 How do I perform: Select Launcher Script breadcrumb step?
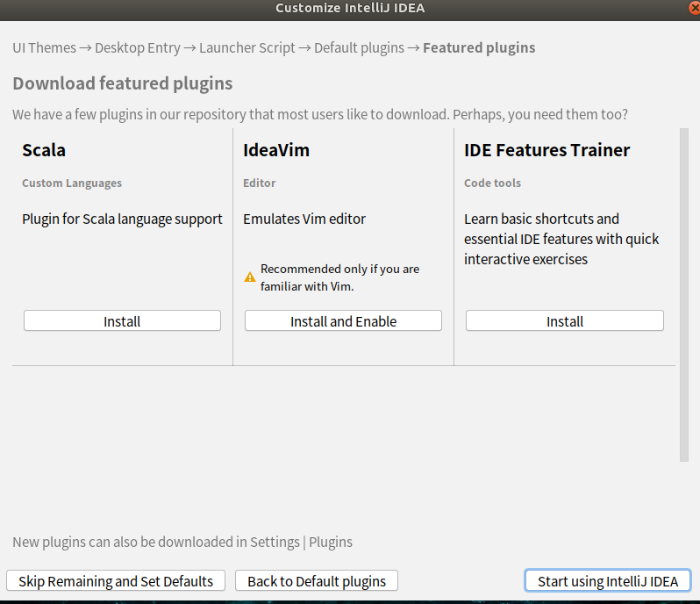tap(246, 47)
